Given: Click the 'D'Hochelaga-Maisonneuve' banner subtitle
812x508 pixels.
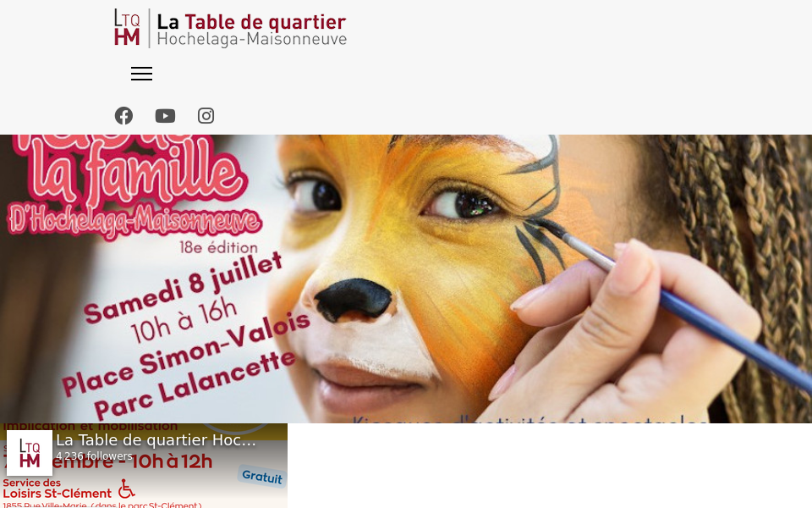Looking at the screenshot, I should point(134,223).
